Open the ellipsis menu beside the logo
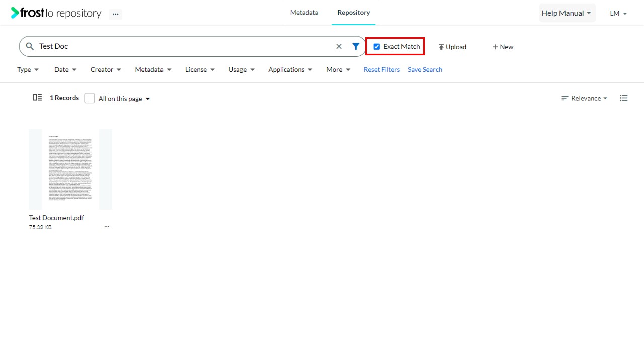Screen dimensions: 644x362 [116, 14]
